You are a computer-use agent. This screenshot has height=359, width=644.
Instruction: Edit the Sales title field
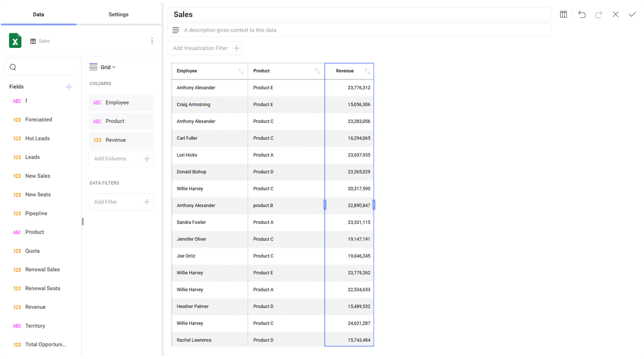[359, 14]
